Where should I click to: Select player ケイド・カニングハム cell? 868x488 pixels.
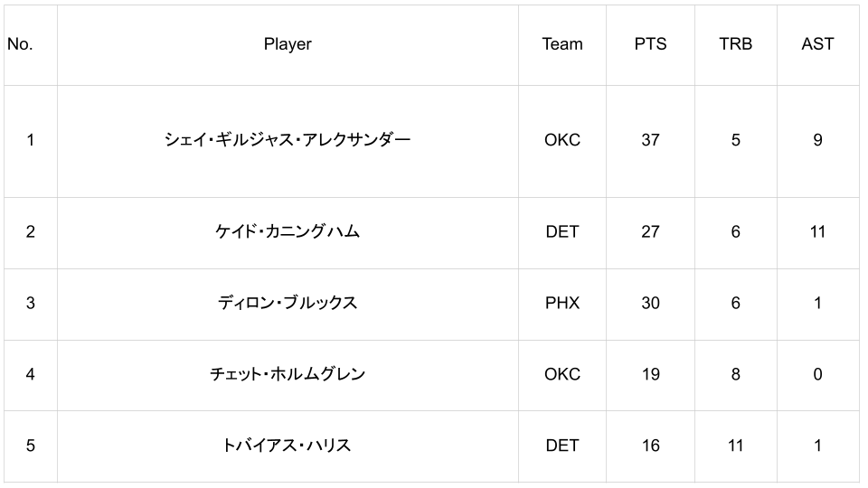(x=288, y=232)
